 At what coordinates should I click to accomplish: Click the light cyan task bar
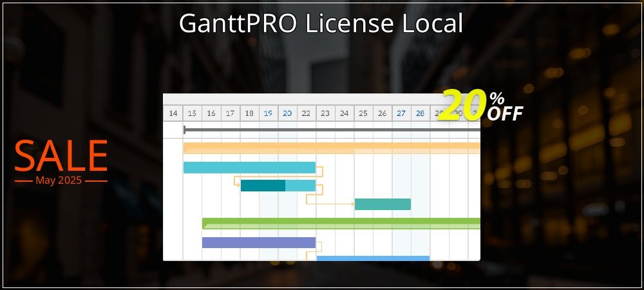(249, 167)
